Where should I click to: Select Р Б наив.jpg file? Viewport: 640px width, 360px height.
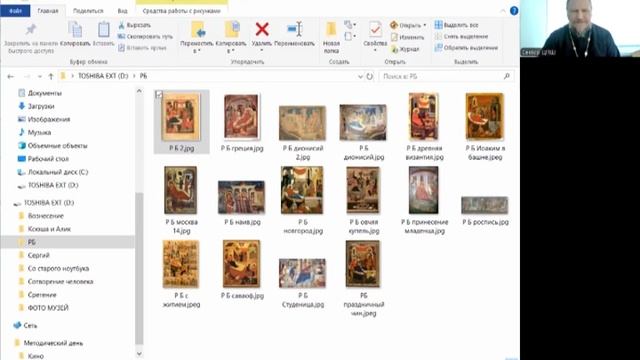click(x=242, y=203)
